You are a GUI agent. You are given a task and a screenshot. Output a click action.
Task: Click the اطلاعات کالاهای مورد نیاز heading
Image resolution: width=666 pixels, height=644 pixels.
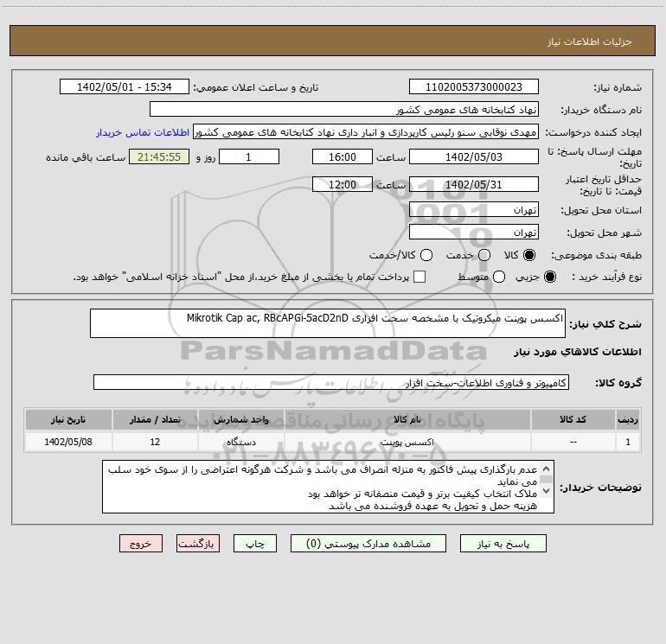click(577, 352)
